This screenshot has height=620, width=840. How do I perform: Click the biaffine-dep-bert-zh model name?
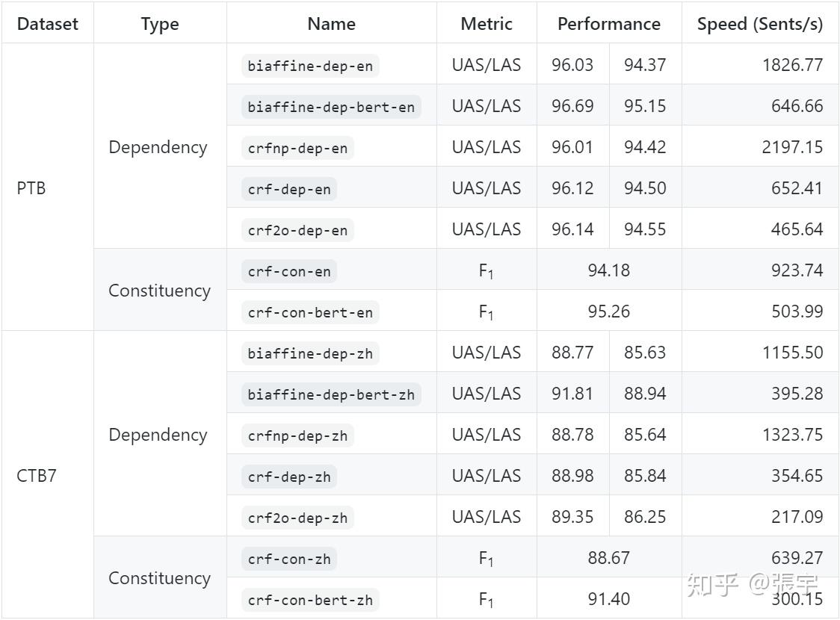tap(331, 394)
